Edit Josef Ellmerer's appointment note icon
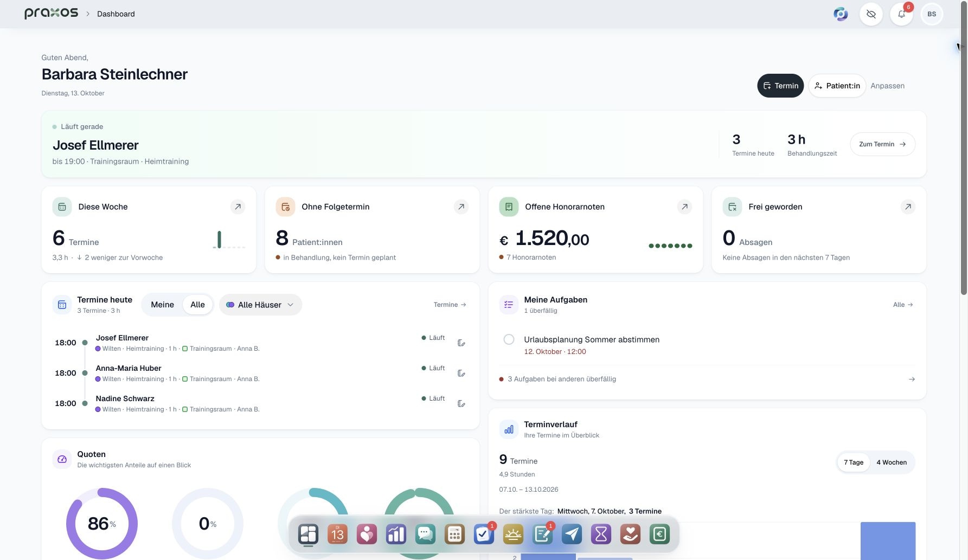Image resolution: width=968 pixels, height=560 pixels. [x=461, y=343]
